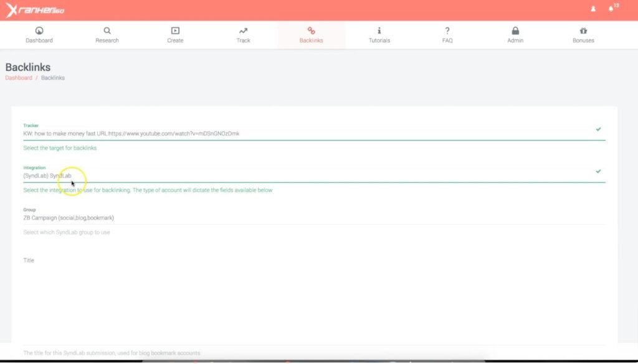Click the FAQ question mark icon
The height and width of the screenshot is (364, 638).
[x=447, y=30]
